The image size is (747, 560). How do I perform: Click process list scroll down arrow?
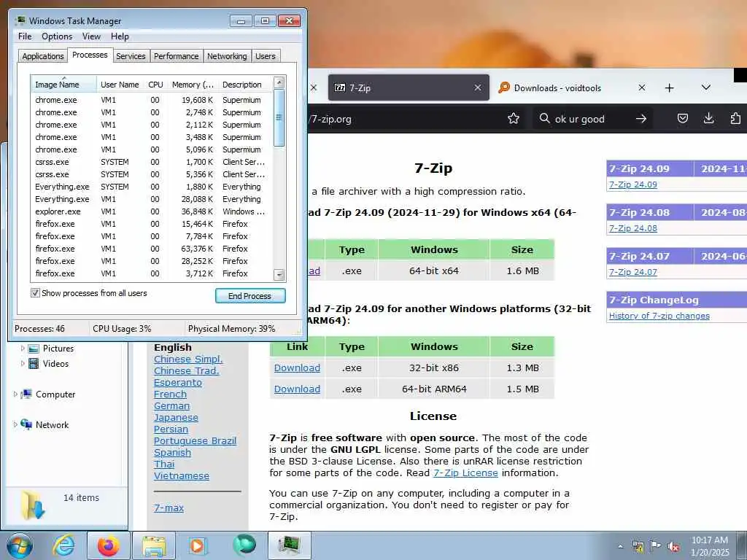click(279, 275)
